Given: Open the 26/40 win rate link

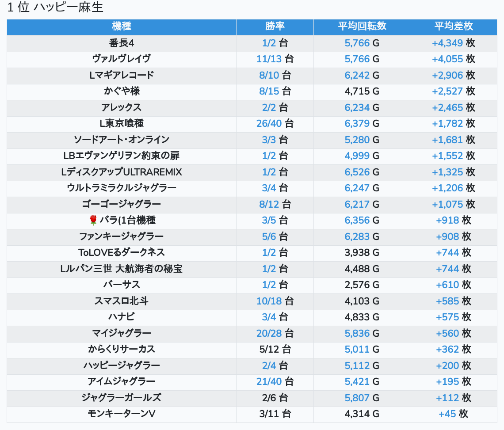Looking at the screenshot, I should click(x=269, y=123).
